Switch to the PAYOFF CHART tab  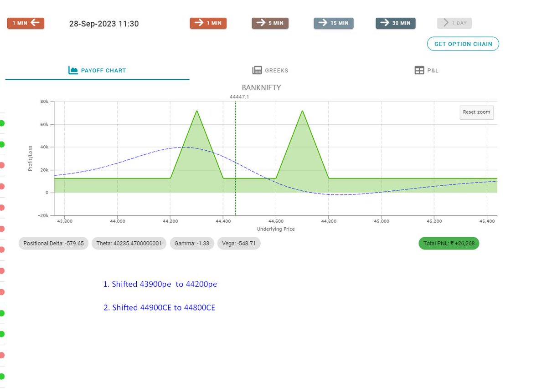(97, 71)
